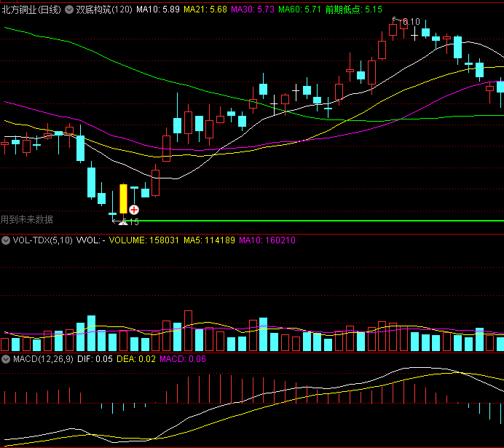Click the 北方铜业(日线) stock title
The width and height of the screenshot is (504, 448).
tap(31, 9)
